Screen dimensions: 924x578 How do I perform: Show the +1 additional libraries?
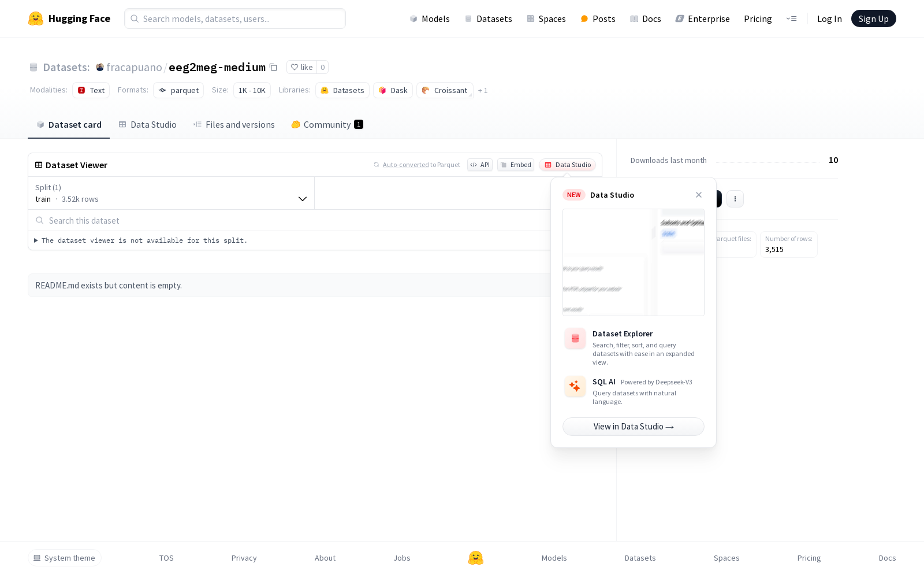point(483,90)
